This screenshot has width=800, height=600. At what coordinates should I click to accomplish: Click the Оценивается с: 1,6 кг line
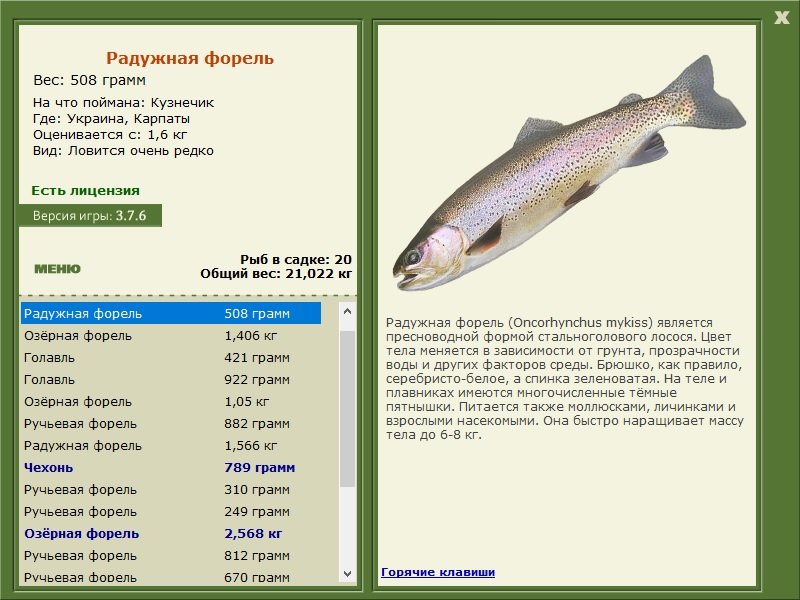click(x=110, y=135)
